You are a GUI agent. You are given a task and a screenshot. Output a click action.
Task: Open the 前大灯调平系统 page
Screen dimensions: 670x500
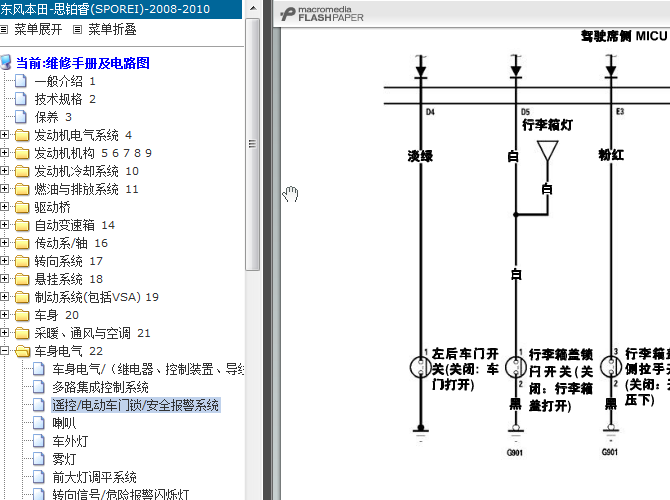tap(94, 476)
